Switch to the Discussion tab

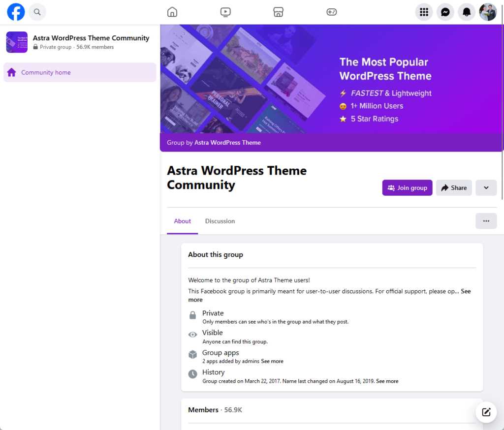click(x=220, y=221)
